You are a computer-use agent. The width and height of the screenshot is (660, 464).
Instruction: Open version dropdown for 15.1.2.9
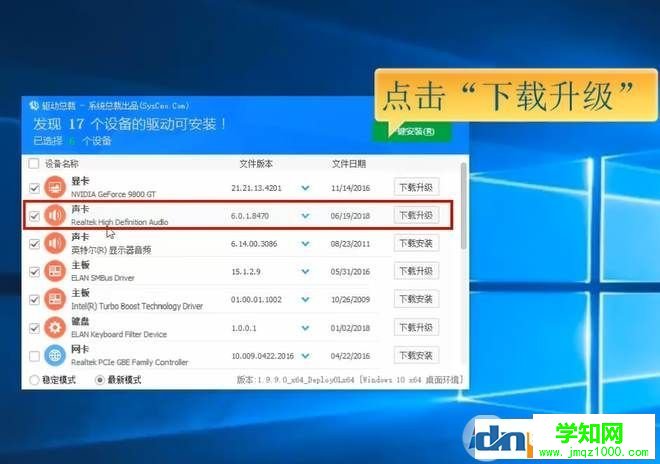(306, 272)
